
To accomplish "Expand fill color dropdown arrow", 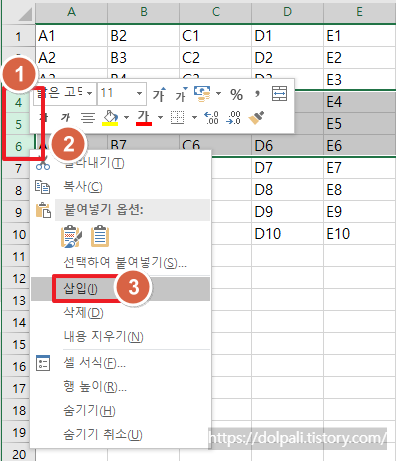I will pos(126,117).
